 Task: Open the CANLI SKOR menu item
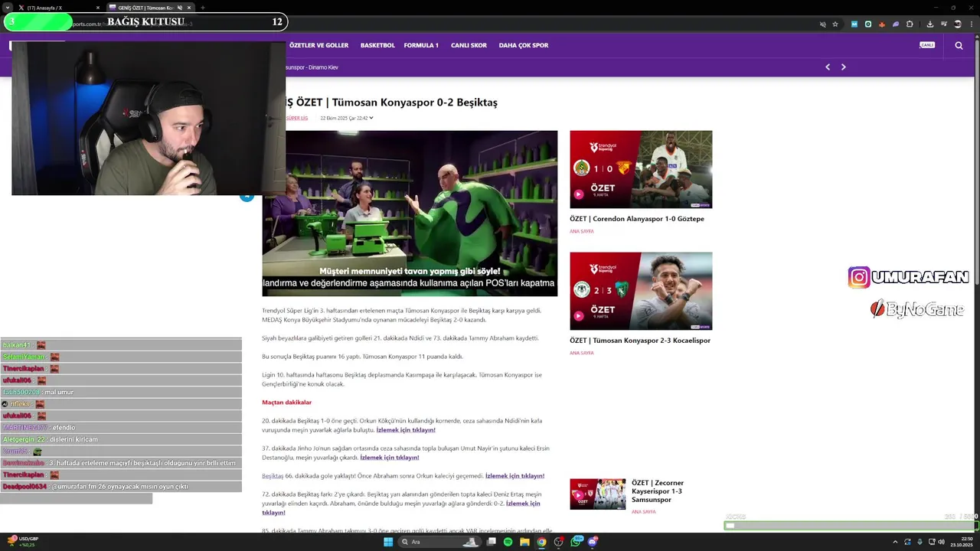pyautogui.click(x=469, y=45)
